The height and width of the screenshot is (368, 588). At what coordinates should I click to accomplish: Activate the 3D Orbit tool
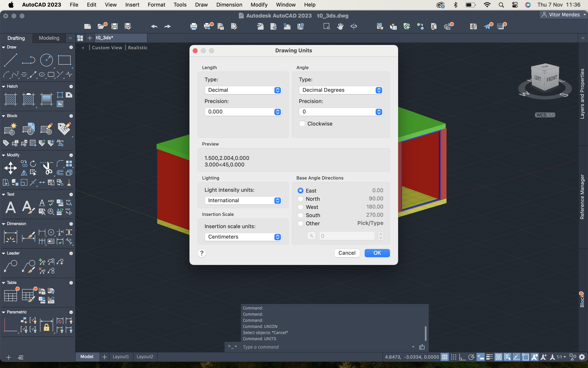(x=354, y=26)
